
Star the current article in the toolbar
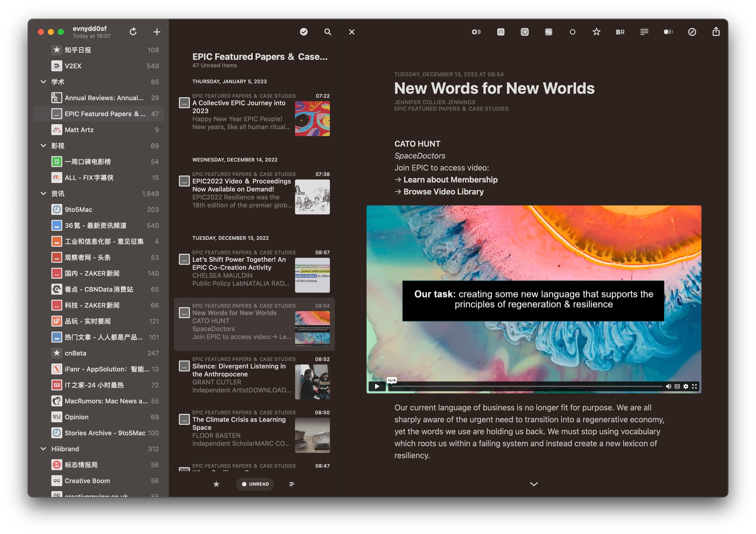tap(596, 32)
